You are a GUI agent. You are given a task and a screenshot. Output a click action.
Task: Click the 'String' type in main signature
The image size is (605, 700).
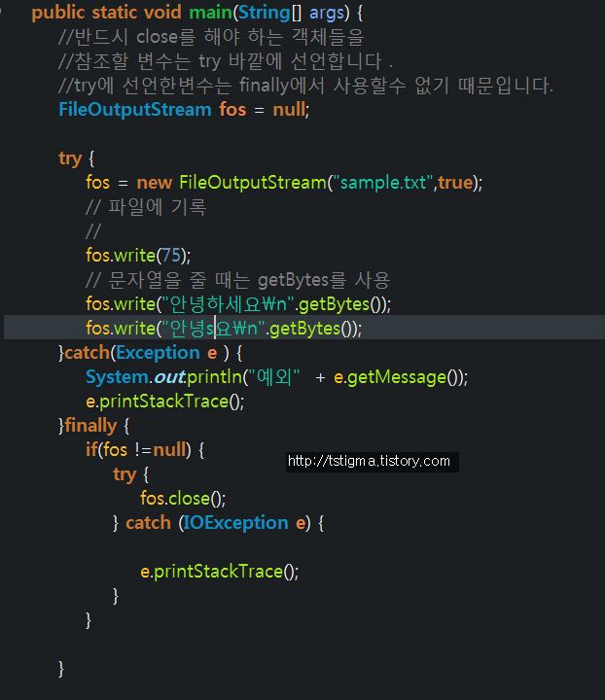[x=265, y=13]
